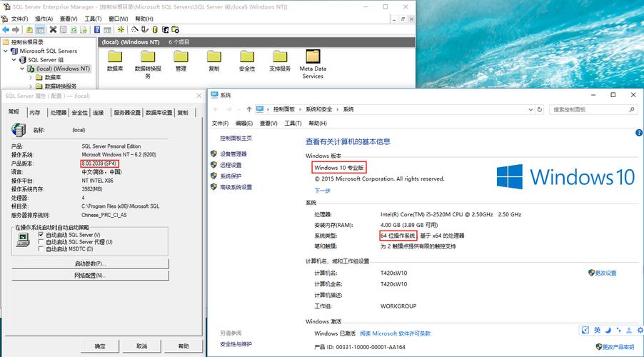Open the 数据转换服务 folder in right pane
Viewport: 644px width, 357px height.
(x=148, y=64)
